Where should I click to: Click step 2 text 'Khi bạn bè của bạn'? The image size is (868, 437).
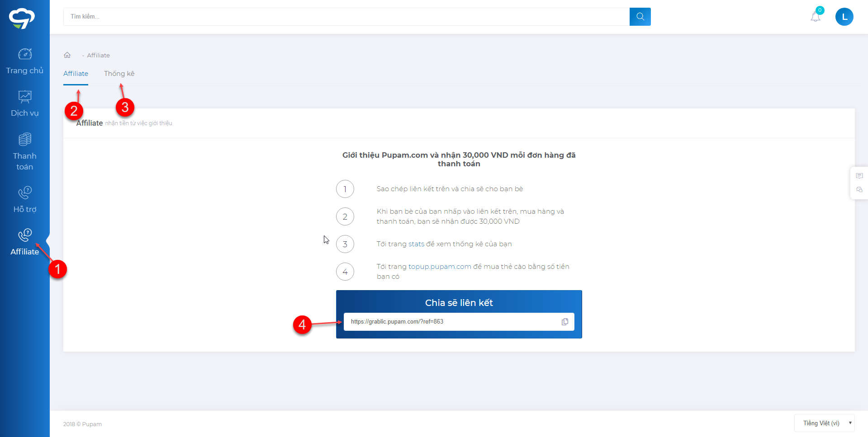[x=470, y=216]
